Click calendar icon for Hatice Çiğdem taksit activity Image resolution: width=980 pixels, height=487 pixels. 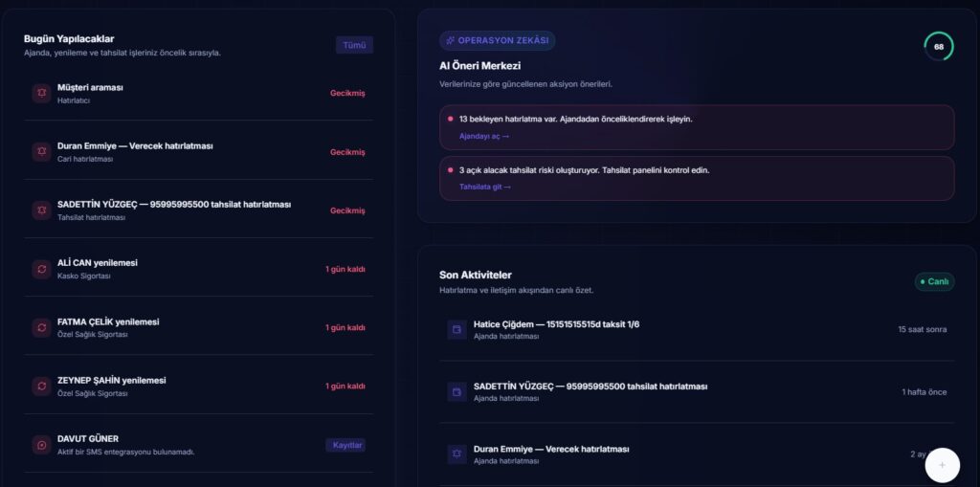point(457,329)
